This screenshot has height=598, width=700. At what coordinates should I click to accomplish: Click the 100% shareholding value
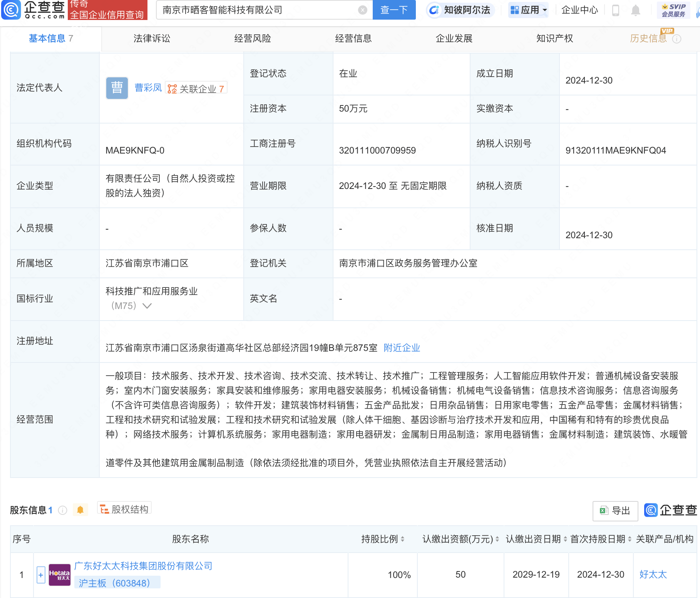coord(399,575)
